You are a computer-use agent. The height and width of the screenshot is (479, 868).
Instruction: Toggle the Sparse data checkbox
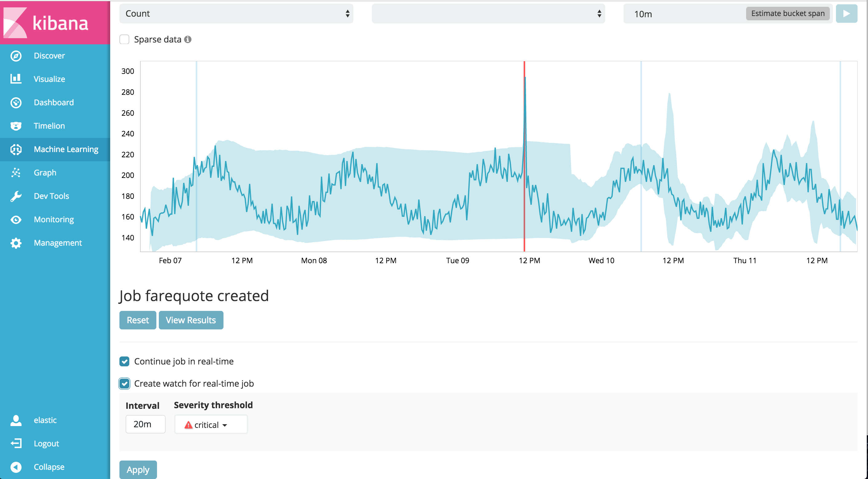[x=124, y=39]
